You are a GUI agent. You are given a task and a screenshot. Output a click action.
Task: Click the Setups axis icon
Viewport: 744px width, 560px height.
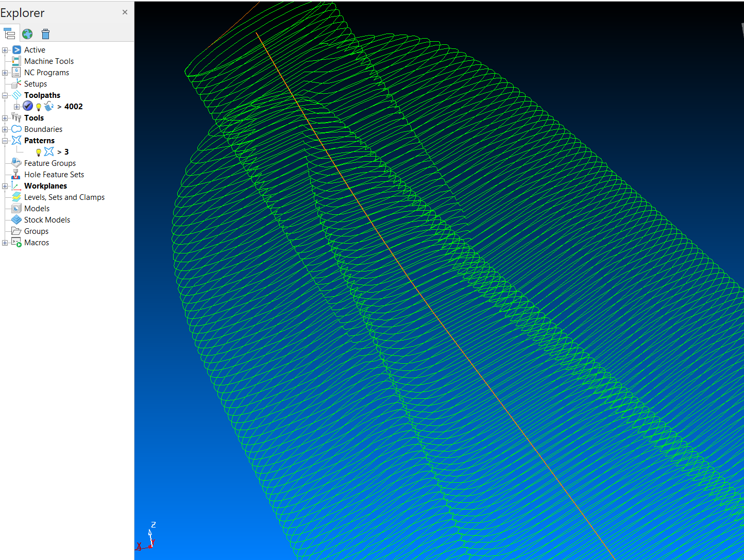pos(15,83)
